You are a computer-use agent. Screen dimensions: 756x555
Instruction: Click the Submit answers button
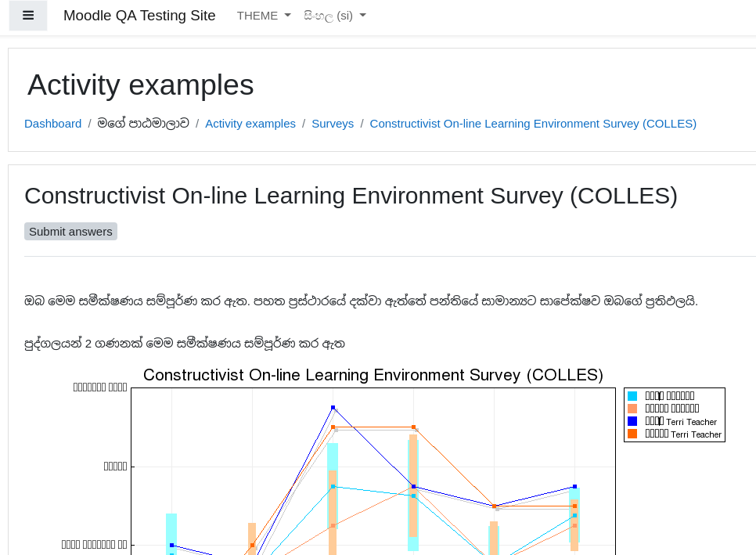point(71,232)
